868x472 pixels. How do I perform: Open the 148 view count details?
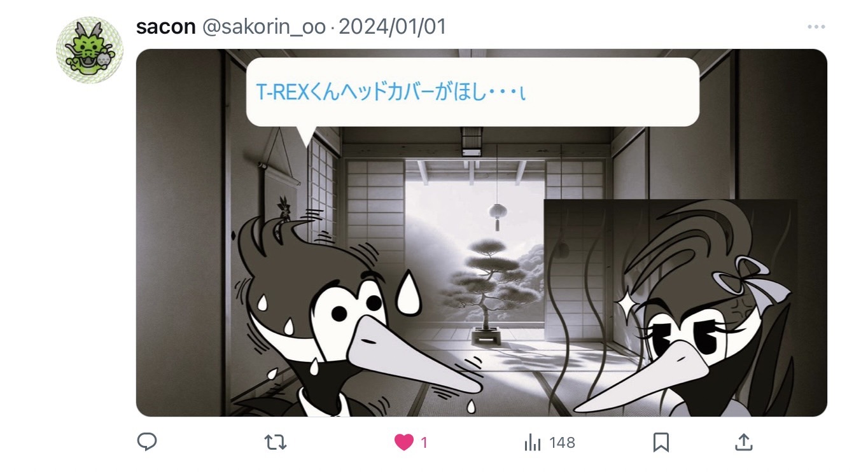(562, 443)
